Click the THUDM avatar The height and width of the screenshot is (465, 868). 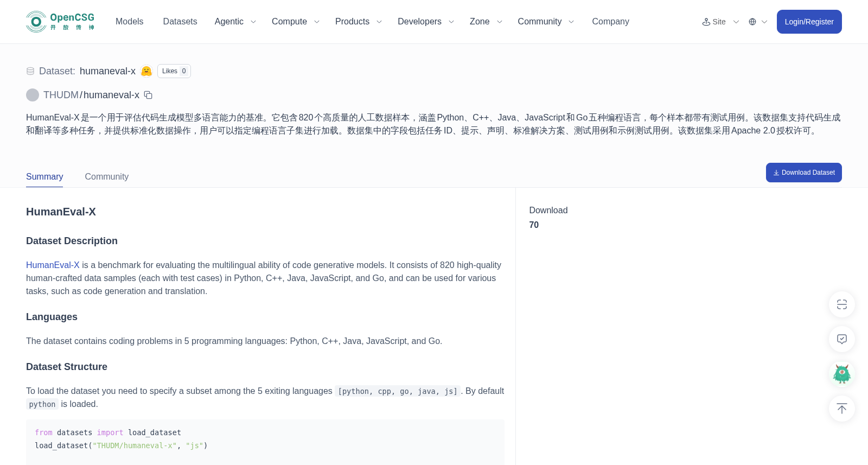(x=33, y=95)
